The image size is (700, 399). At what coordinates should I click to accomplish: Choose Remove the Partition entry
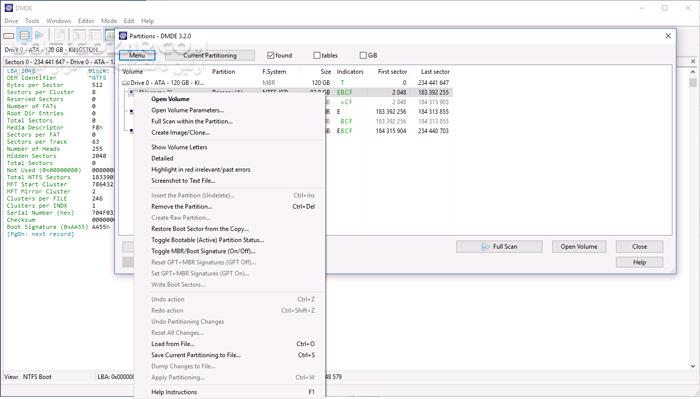click(x=230, y=207)
